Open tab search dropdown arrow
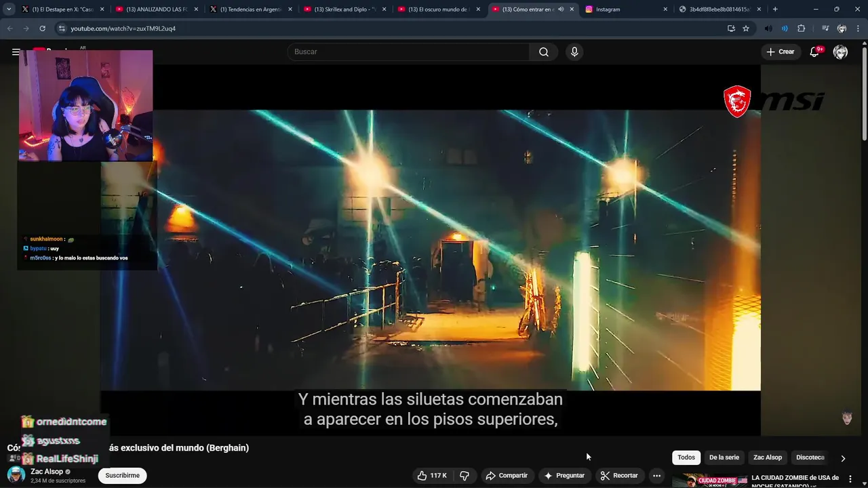This screenshot has width=868, height=488. [9, 9]
